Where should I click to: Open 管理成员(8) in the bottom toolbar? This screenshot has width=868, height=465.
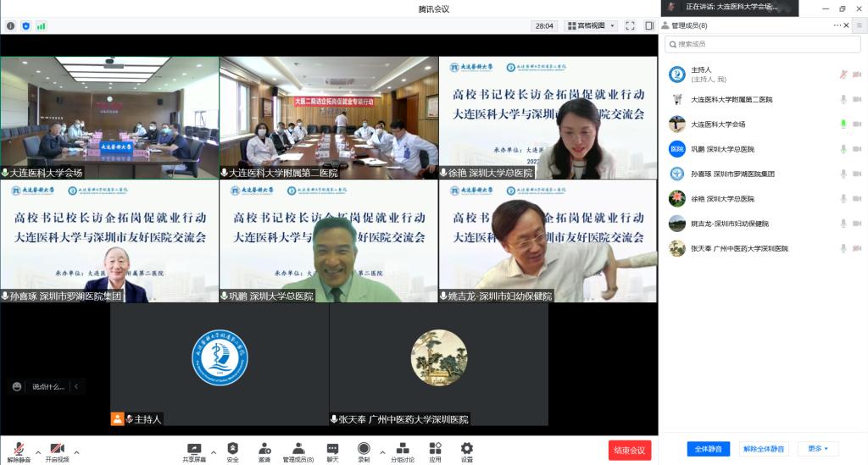298,452
